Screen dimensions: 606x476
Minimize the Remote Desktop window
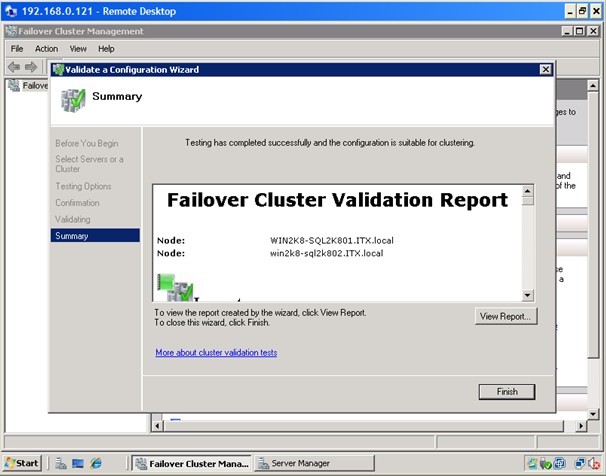[570, 11]
